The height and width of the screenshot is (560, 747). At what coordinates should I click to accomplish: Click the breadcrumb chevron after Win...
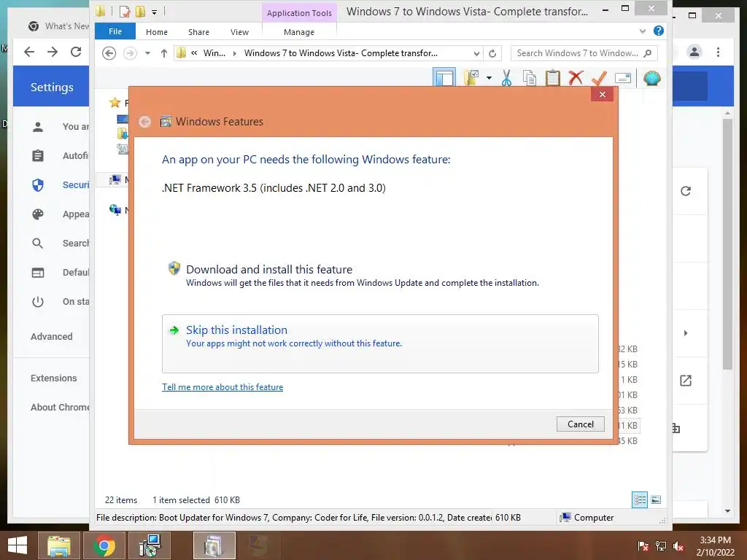point(234,53)
